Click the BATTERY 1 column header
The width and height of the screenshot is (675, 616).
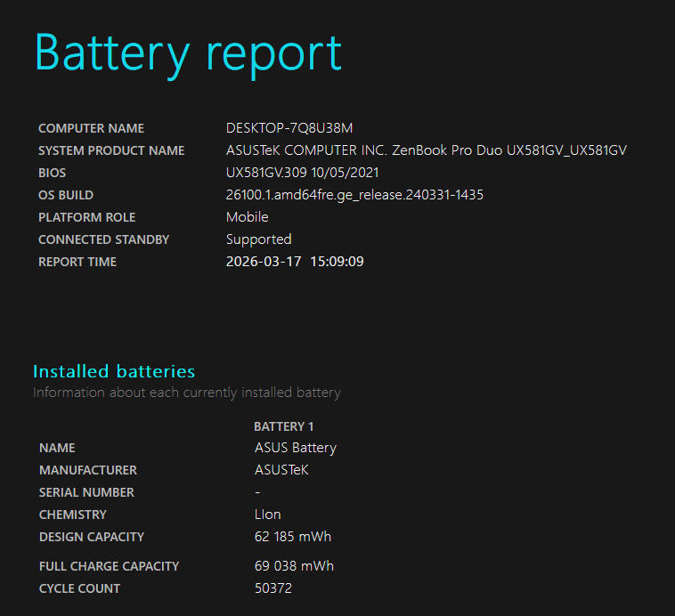284,426
